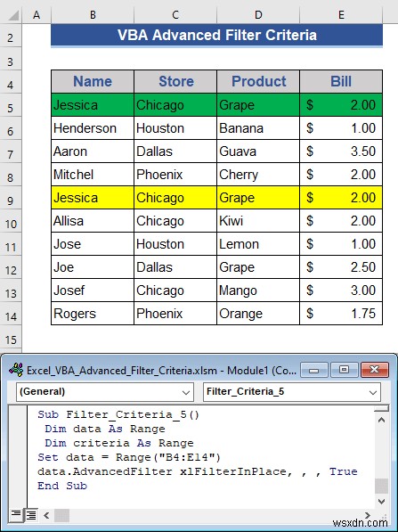The image size is (398, 532).
Task: Click the 'data.AdvancedFilter' code line
Action: (198, 471)
